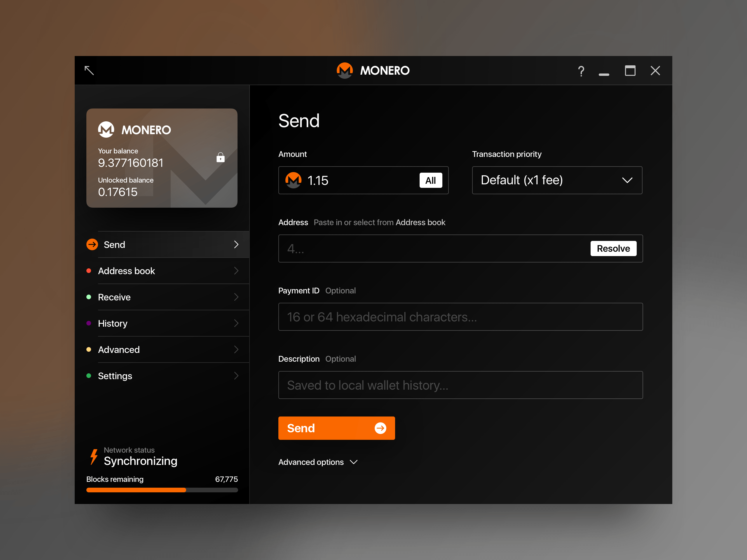Click the detach arrow icon in title bar

coord(89,70)
